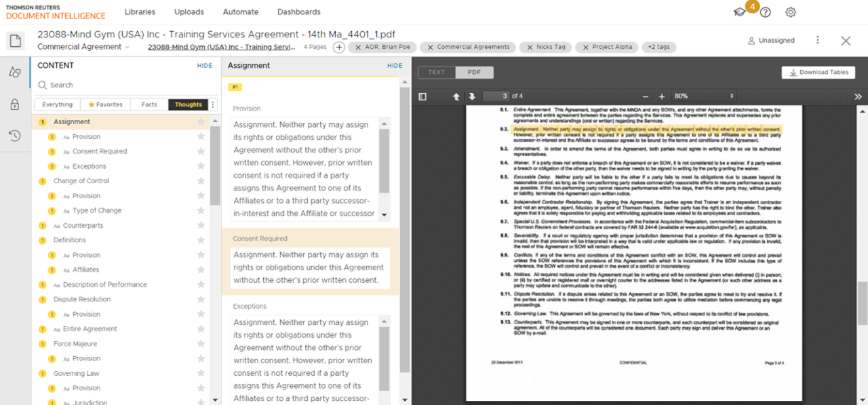Viewport: 868px width, 405px height.
Task: Open the Commercial Agreement type dropdown
Action: click(83, 47)
